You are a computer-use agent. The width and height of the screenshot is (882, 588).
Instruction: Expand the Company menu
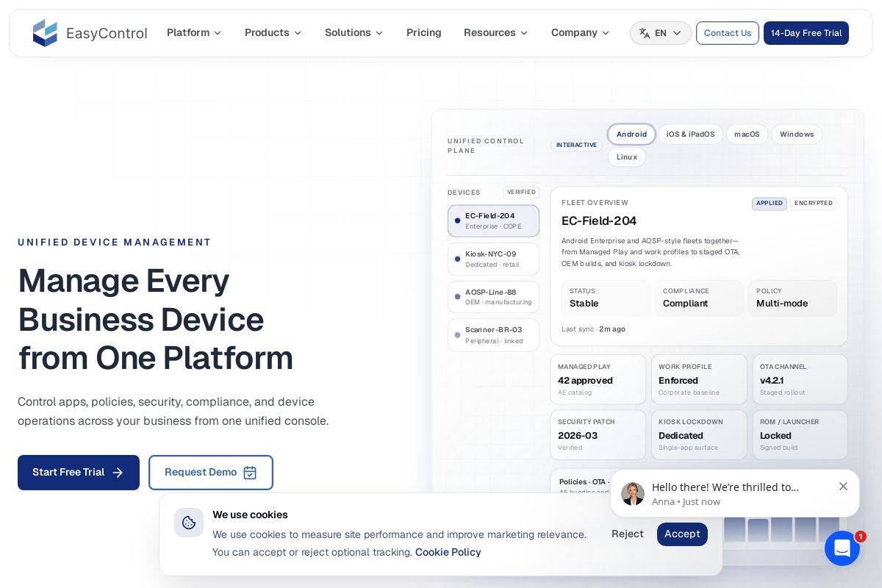[x=581, y=33]
